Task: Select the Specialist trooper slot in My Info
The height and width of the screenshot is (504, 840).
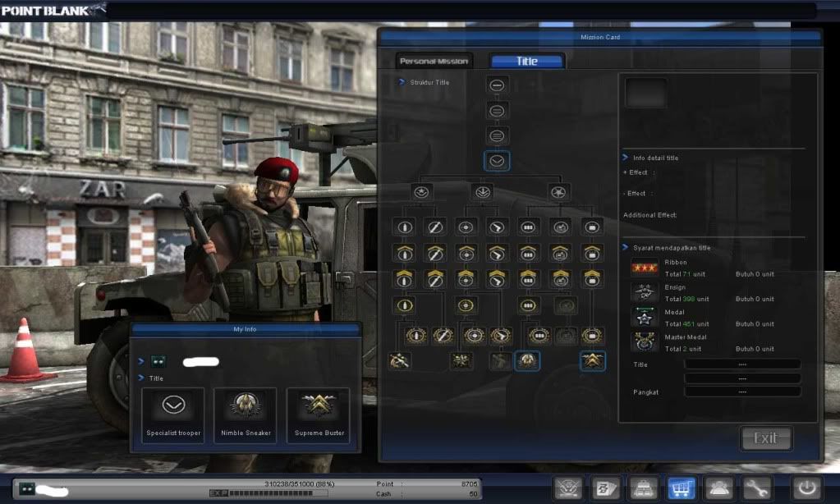Action: tap(173, 415)
